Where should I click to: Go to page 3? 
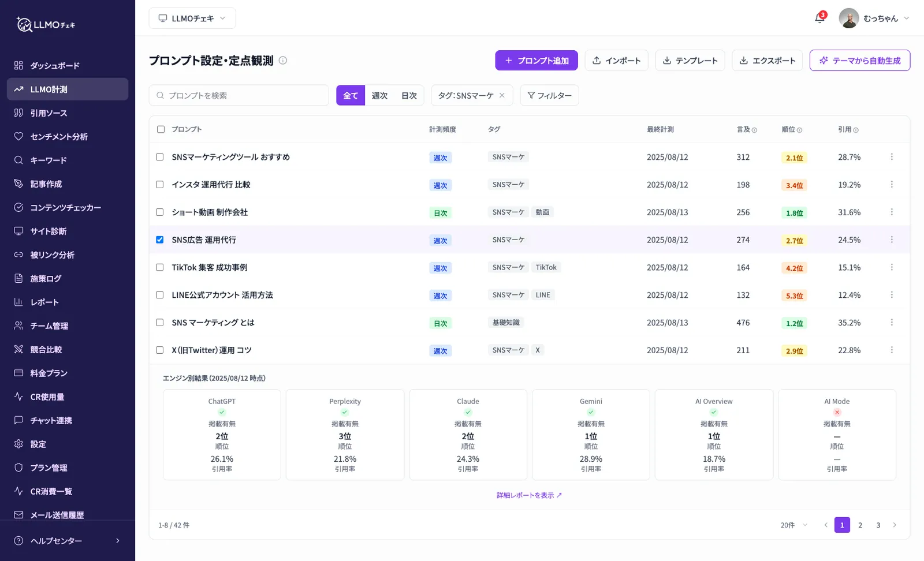coord(878,525)
